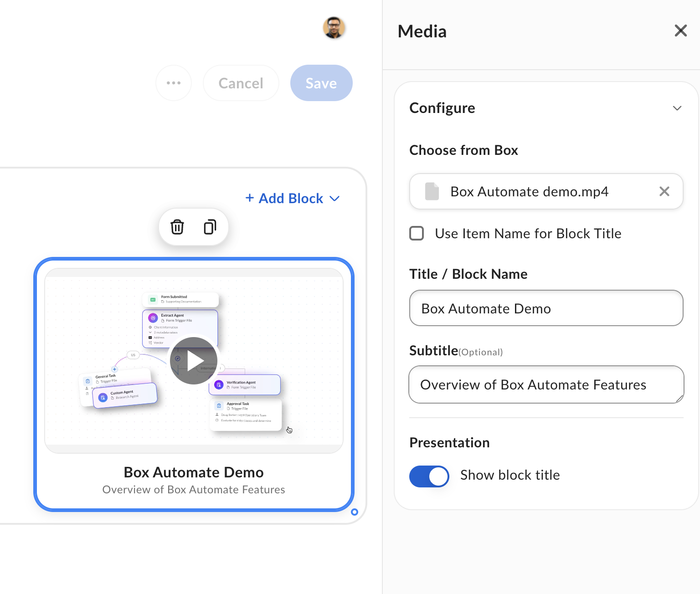This screenshot has width=700, height=594.
Task: Click the 'Use Item Name for Block Title' label
Action: click(528, 234)
